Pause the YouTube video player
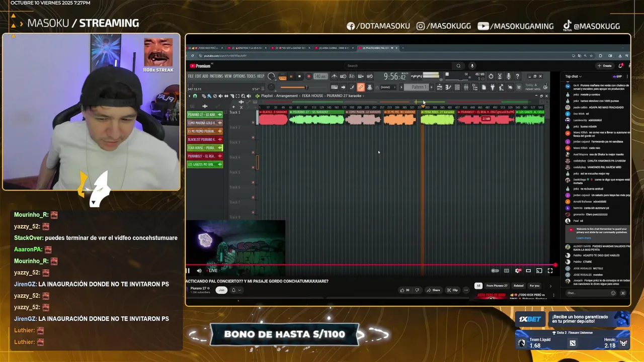 pos(189,270)
